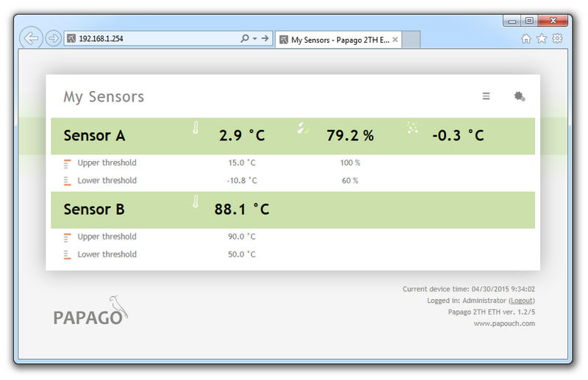Click Sensor A thermometer icon
This screenshot has height=380, width=588.
tap(196, 129)
